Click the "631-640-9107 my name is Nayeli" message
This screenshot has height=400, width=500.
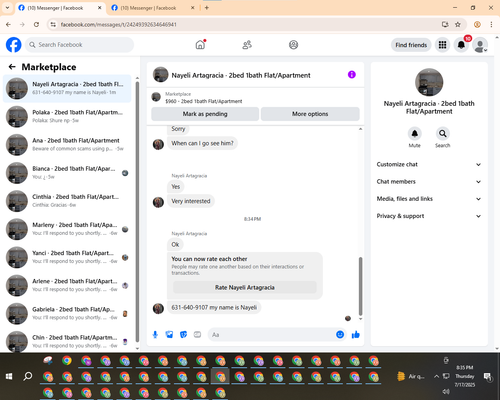(214, 307)
